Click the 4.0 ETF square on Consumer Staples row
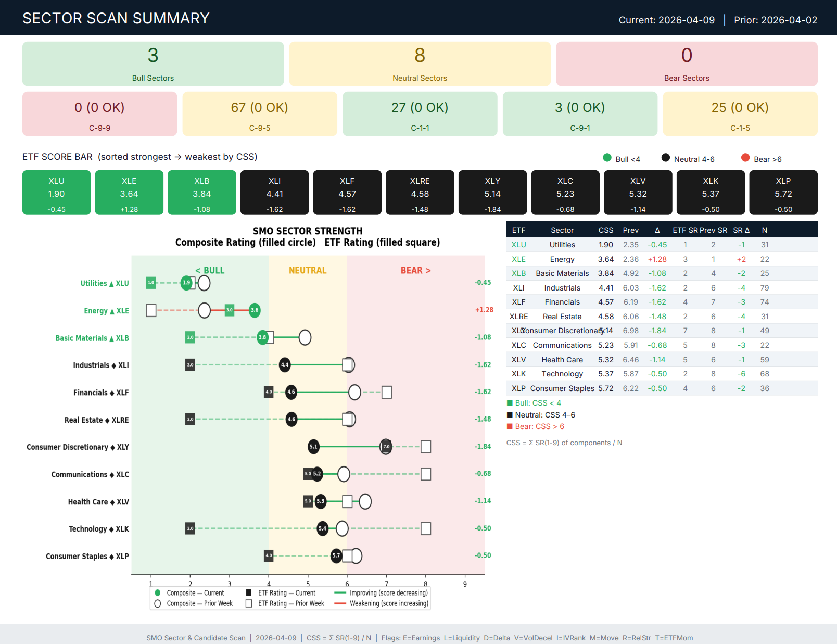This screenshot has height=644, width=837. [269, 555]
